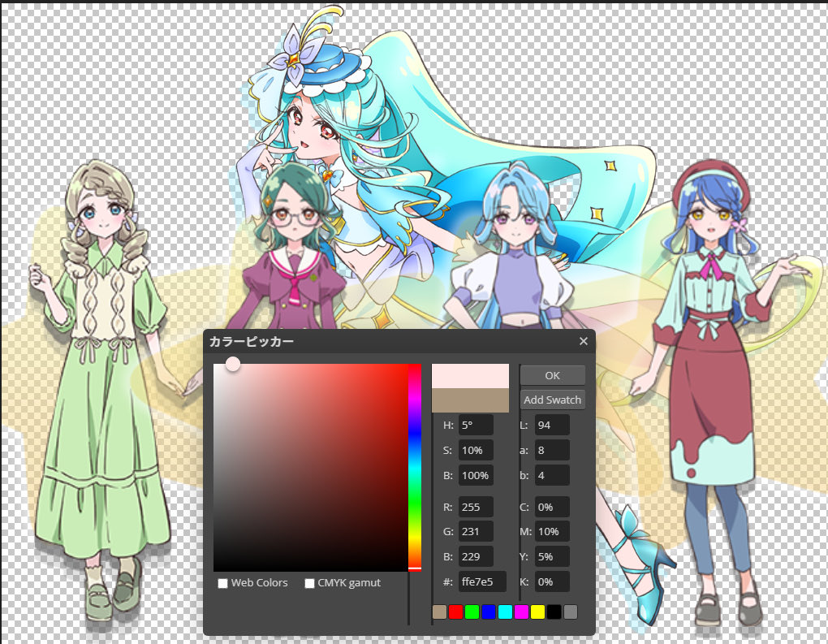Image resolution: width=828 pixels, height=644 pixels.
Task: Click the new color pink preview
Action: 471,376
